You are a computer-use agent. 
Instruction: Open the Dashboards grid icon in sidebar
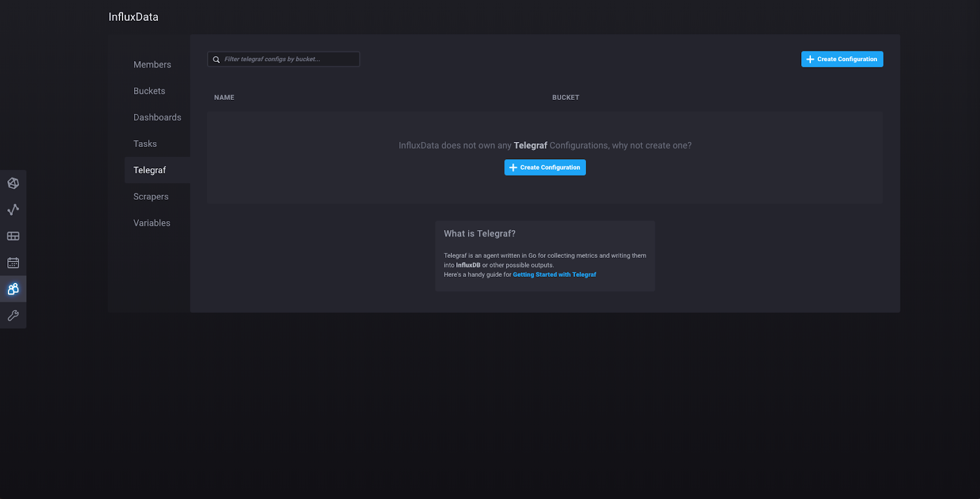point(13,236)
